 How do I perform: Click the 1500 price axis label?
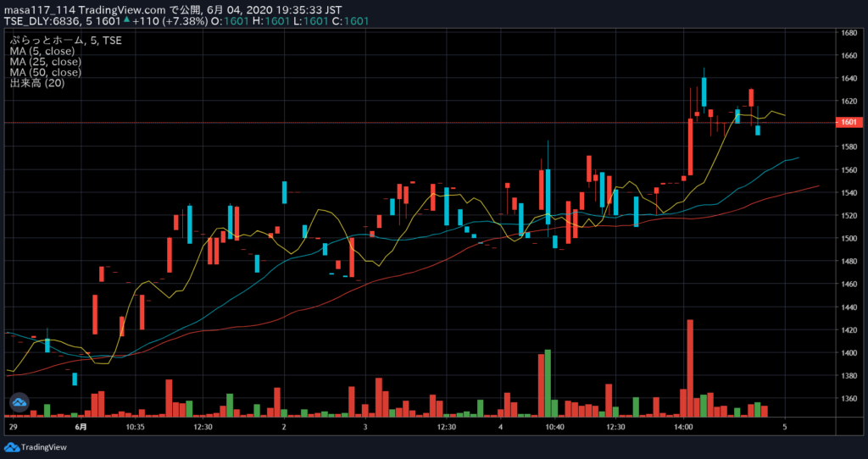849,239
